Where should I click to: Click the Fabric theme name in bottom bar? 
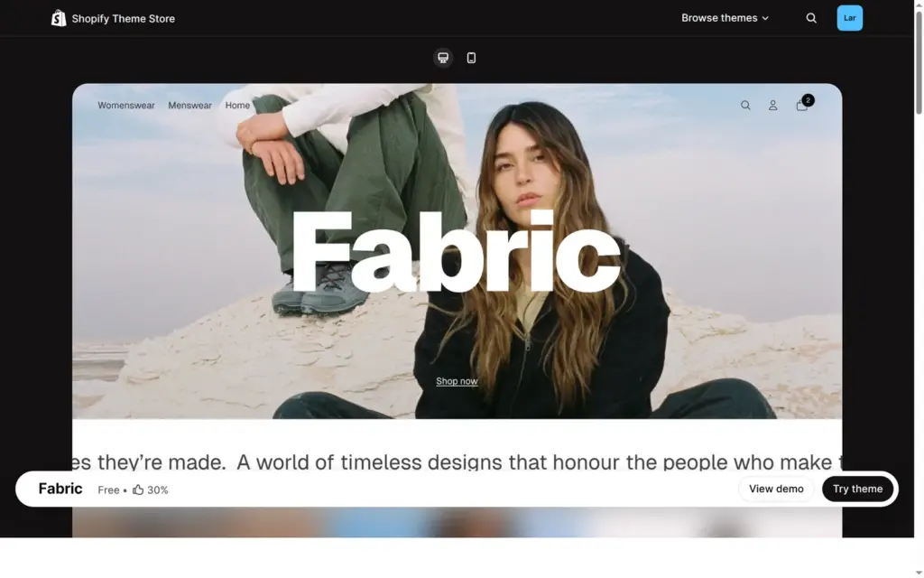point(60,489)
